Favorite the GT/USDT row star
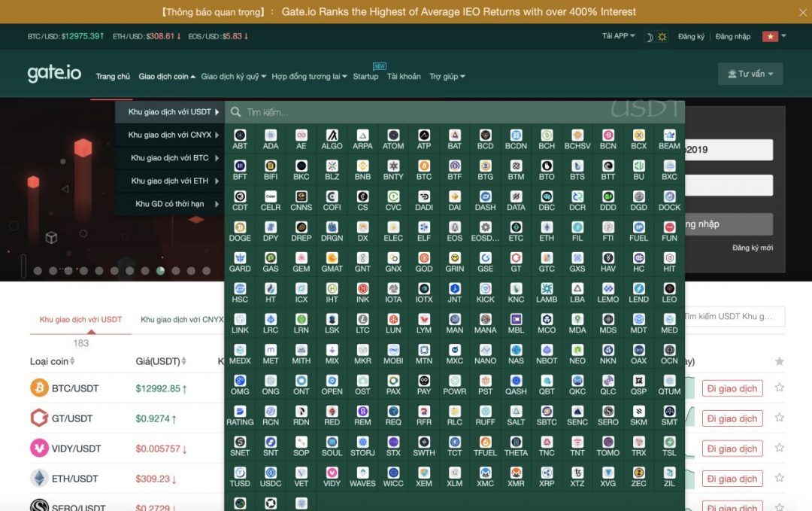 (780, 418)
